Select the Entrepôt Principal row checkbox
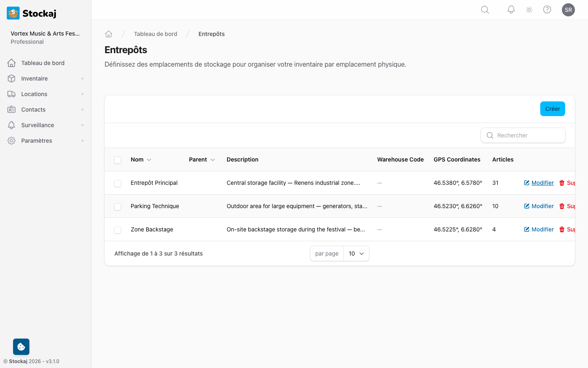Viewport: 588px width, 368px height. (x=118, y=184)
